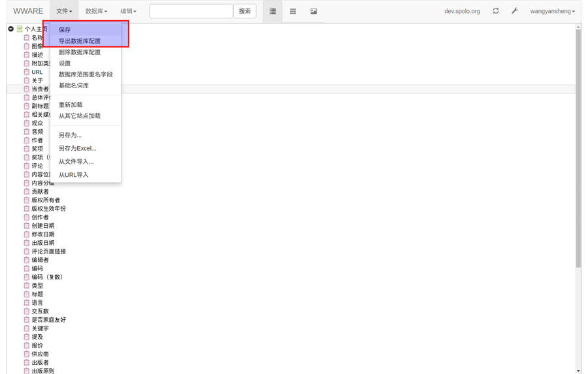588x374 pixels.
Task: Click the vertical scrollbar thumb
Action: tap(578, 148)
